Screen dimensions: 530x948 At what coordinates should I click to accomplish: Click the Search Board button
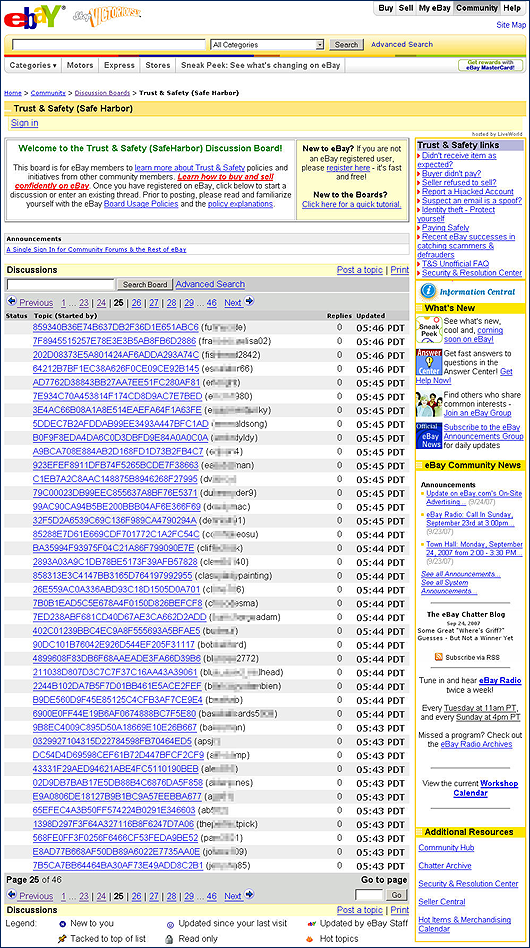145,284
